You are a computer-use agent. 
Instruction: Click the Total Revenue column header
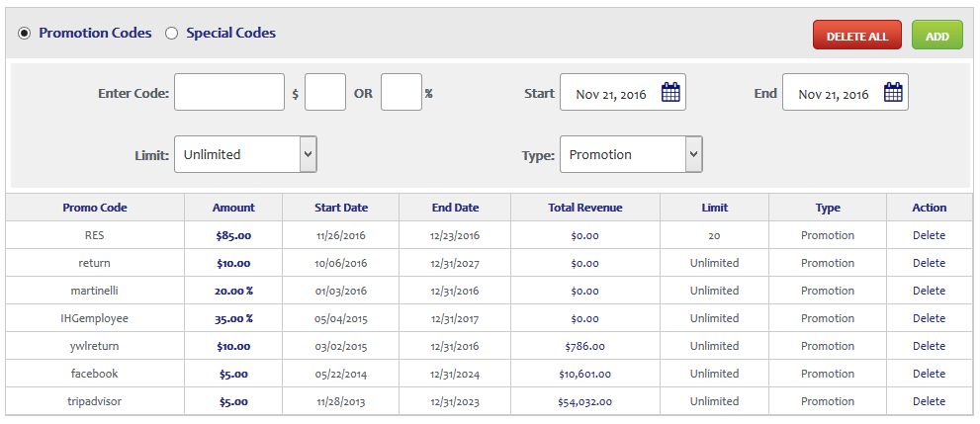[x=585, y=208]
